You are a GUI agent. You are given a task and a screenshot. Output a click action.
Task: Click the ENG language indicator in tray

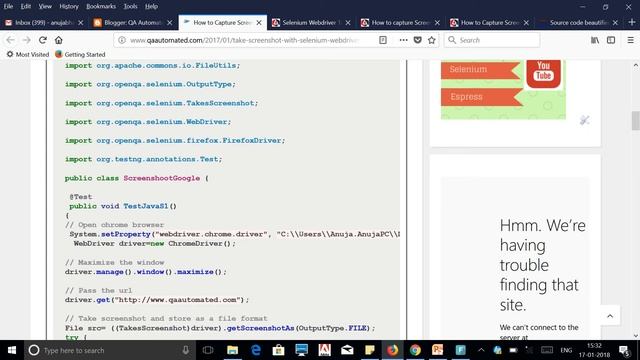[x=566, y=350]
